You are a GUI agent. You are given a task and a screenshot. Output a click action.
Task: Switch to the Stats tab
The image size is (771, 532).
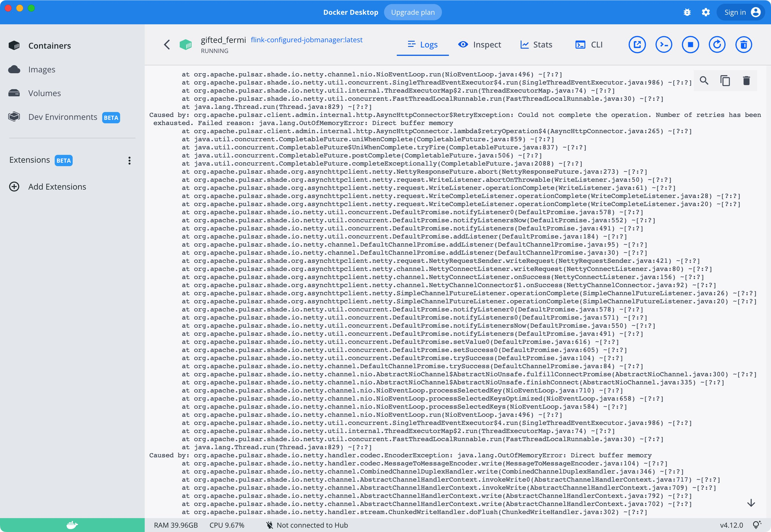536,45
